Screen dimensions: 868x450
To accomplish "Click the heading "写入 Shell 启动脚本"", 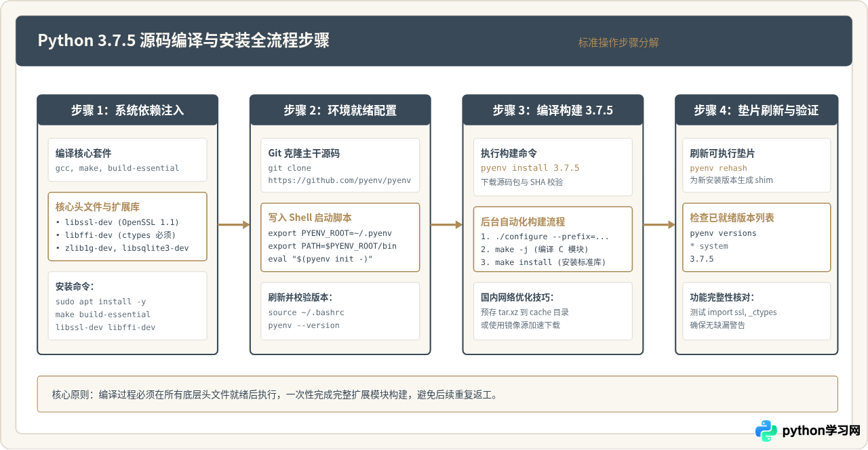I will [311, 218].
